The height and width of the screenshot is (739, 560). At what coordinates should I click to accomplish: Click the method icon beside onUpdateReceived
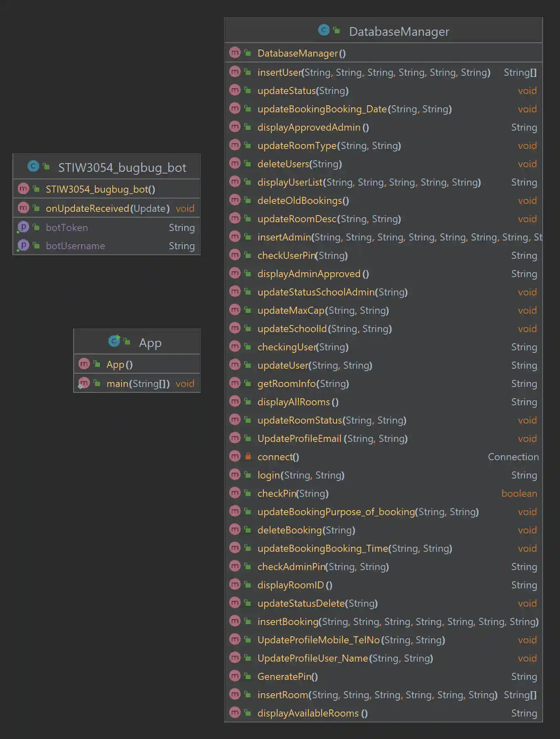point(23,208)
